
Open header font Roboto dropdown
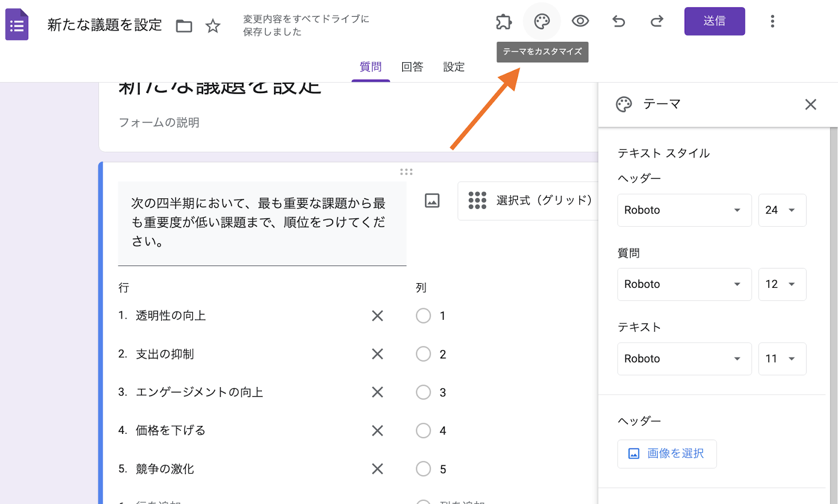tap(685, 210)
